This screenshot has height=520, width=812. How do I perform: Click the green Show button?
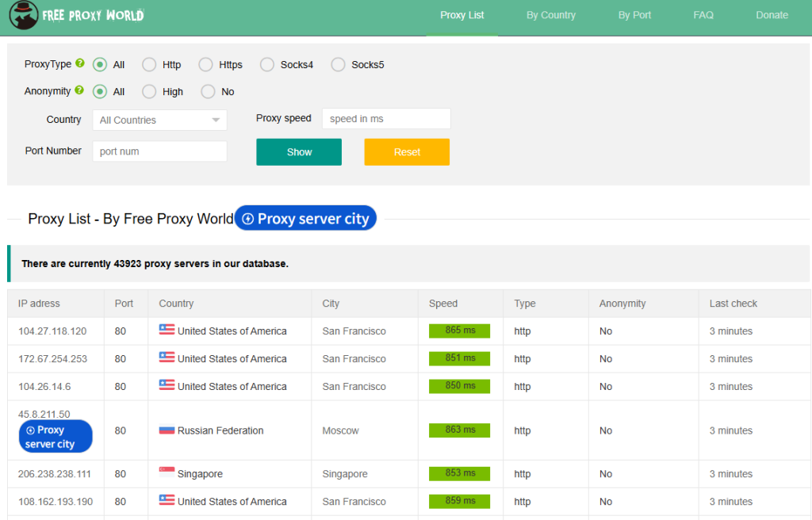[299, 151]
